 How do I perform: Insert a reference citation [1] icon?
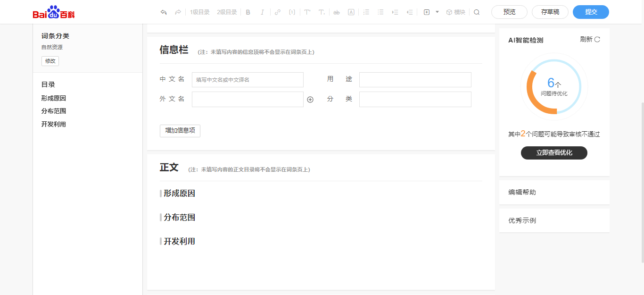point(292,12)
